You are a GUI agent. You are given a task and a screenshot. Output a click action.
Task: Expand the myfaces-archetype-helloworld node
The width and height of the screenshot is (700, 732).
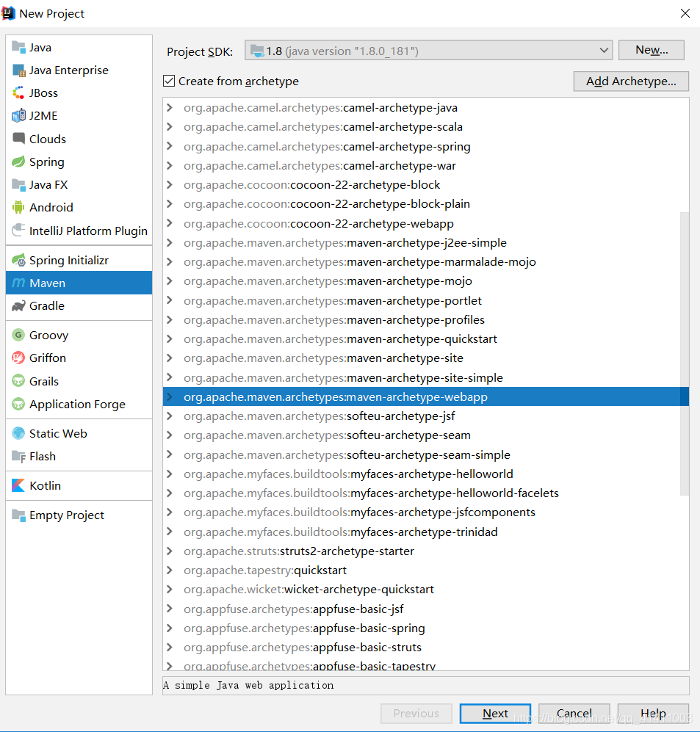pos(170,474)
